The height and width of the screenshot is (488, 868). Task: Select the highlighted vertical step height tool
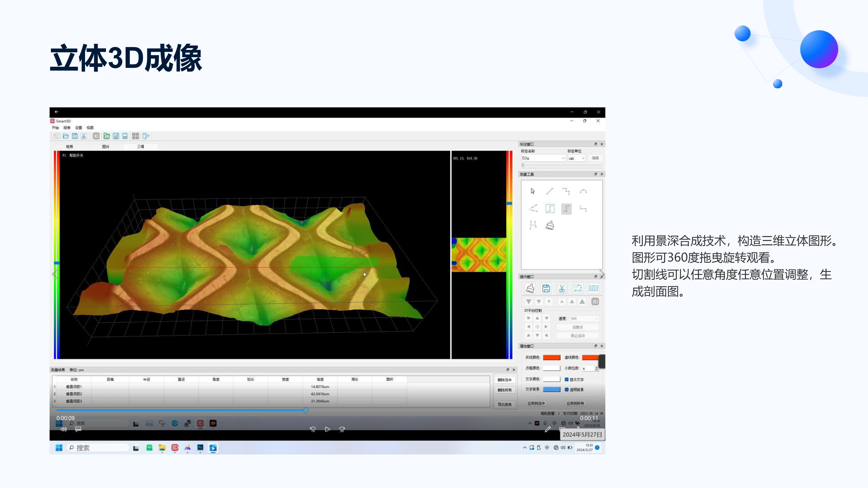pos(566,209)
